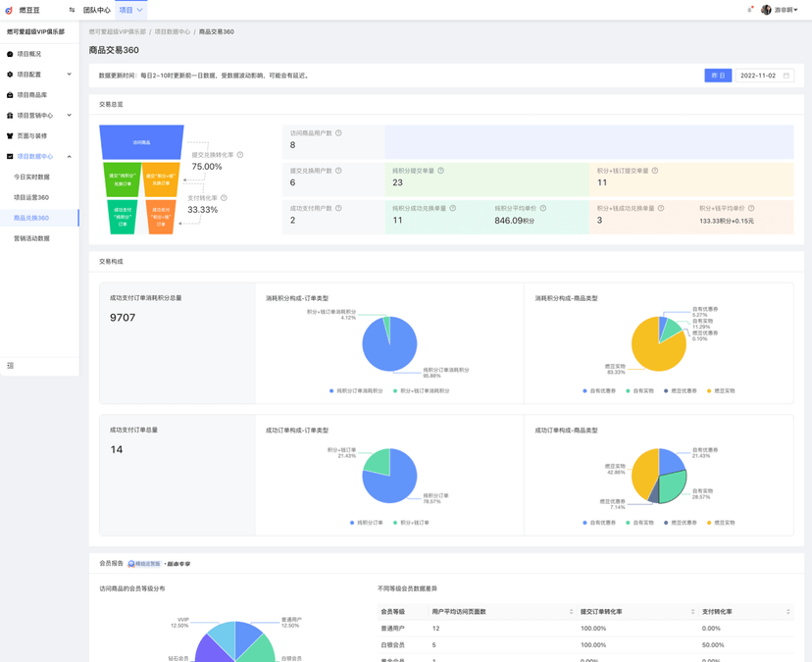The width and height of the screenshot is (812, 662).
Task: Click yellow 燃豆实物 slice in 消耗积分构成-商品类型 pie
Action: (x=651, y=350)
